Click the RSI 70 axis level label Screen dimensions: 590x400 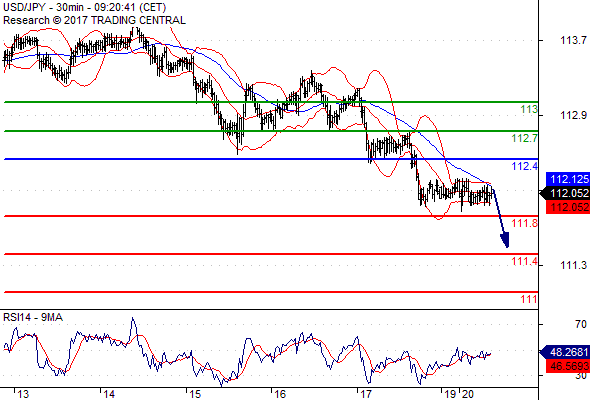click(581, 324)
